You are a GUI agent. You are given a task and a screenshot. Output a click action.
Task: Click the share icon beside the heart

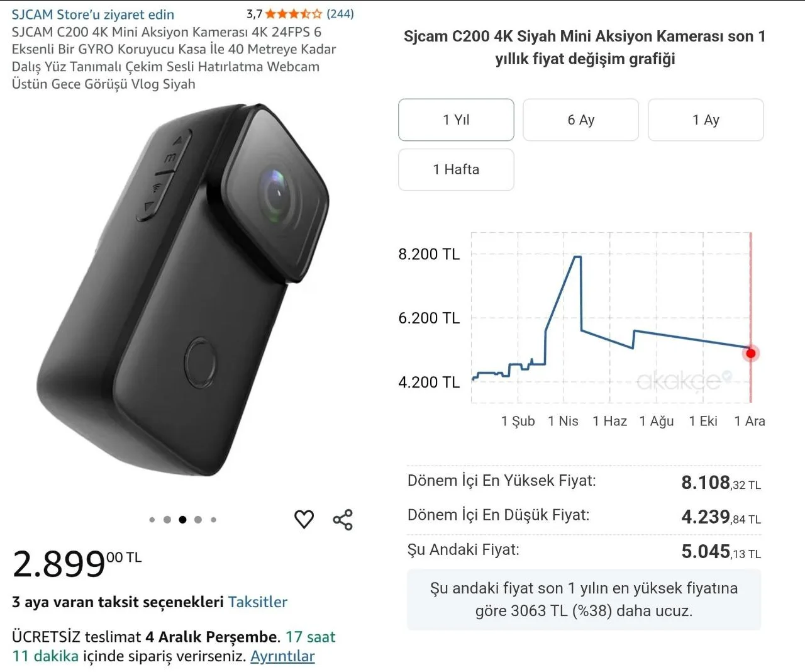pos(343,520)
